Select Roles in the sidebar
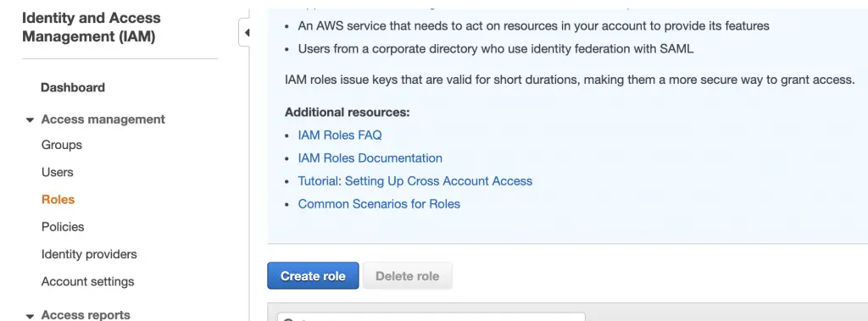Viewport: 868px width, 321px height. (x=58, y=199)
